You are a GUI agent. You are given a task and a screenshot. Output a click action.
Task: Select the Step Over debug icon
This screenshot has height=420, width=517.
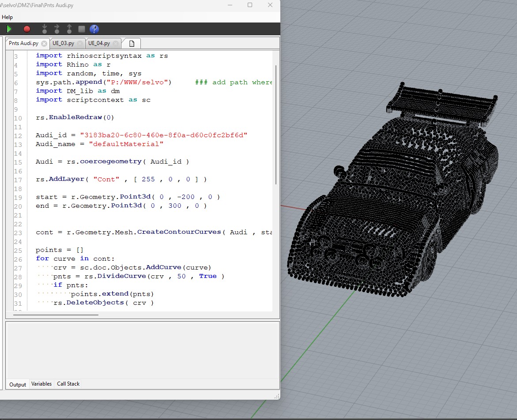[x=57, y=29]
